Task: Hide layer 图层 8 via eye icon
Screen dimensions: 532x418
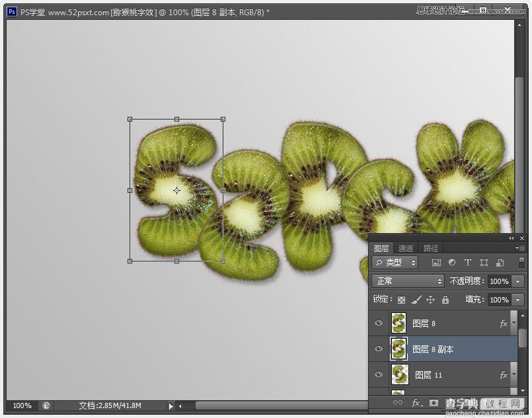Action: coord(379,323)
